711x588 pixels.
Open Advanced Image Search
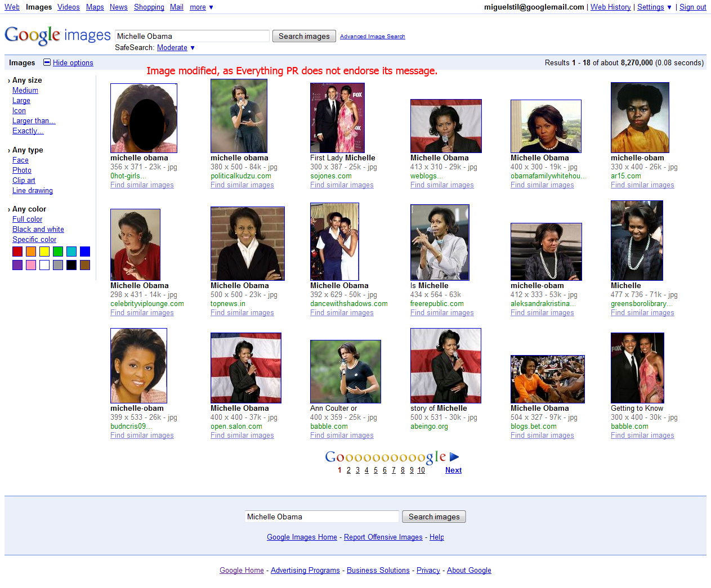[373, 37]
